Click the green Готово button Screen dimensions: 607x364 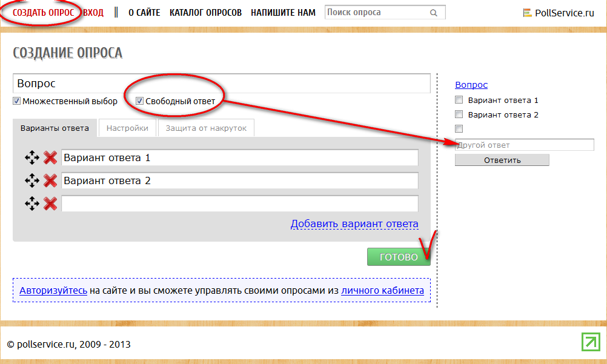click(399, 257)
